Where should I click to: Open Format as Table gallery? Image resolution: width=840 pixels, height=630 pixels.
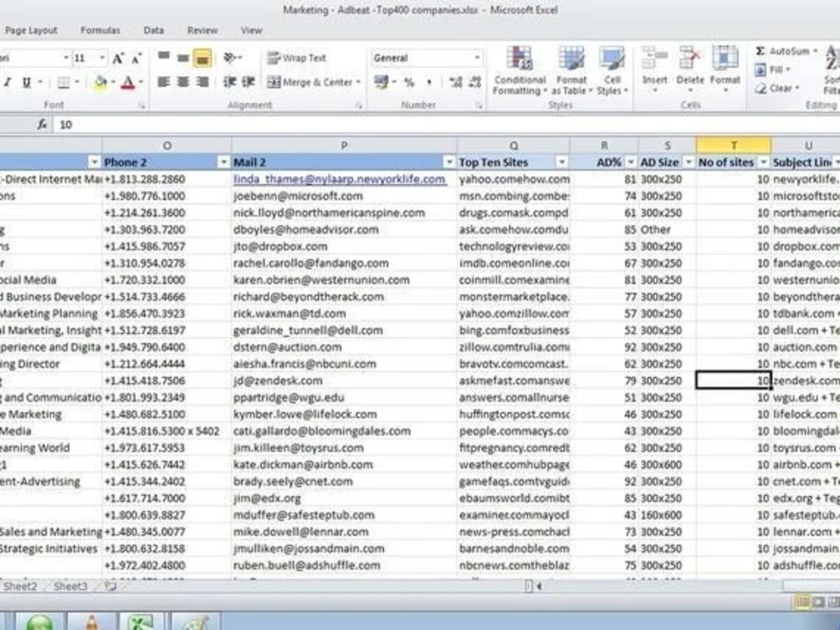click(x=571, y=71)
